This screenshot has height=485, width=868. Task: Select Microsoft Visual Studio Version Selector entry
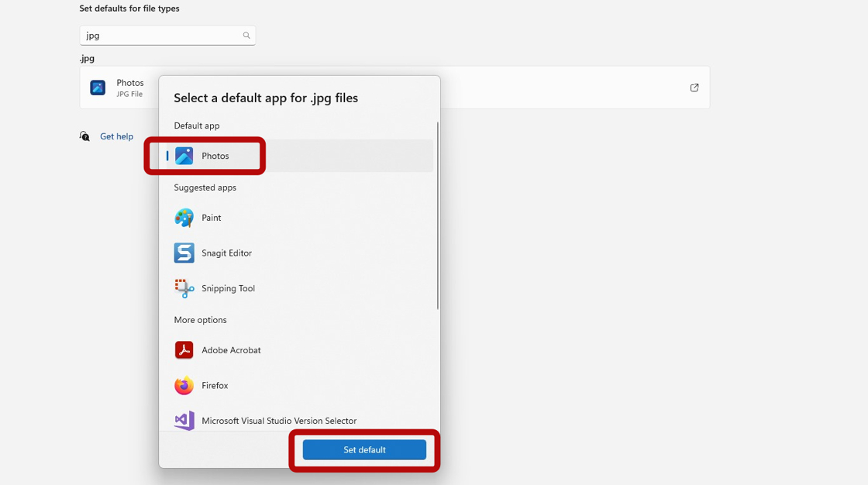(299, 420)
